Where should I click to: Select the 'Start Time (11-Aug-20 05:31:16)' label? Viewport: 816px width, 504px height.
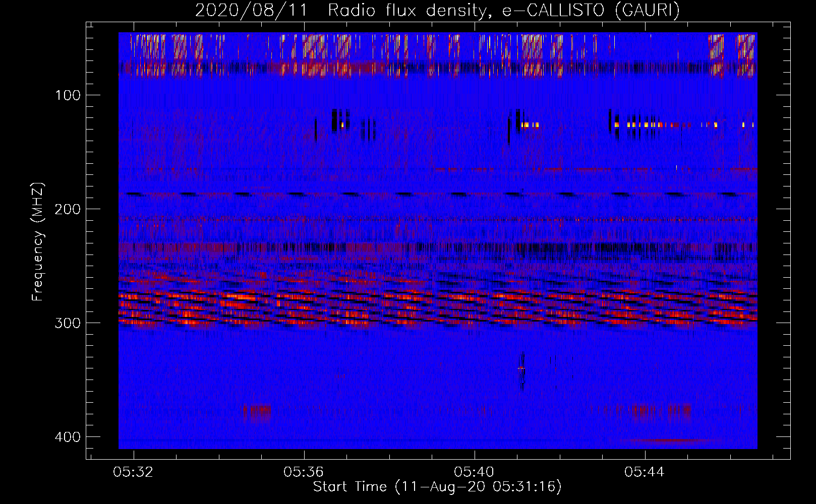pos(437,487)
